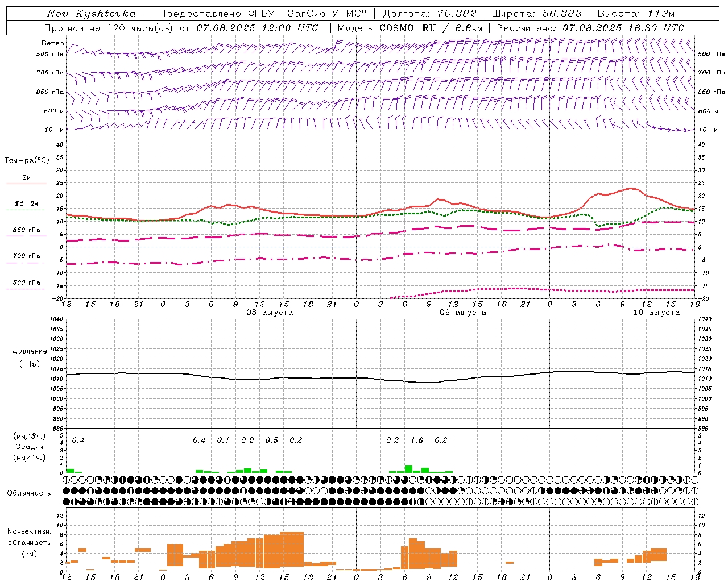Click the Давление pressure panel label
Image resolution: width=728 pixels, height=582 pixels.
click(30, 351)
